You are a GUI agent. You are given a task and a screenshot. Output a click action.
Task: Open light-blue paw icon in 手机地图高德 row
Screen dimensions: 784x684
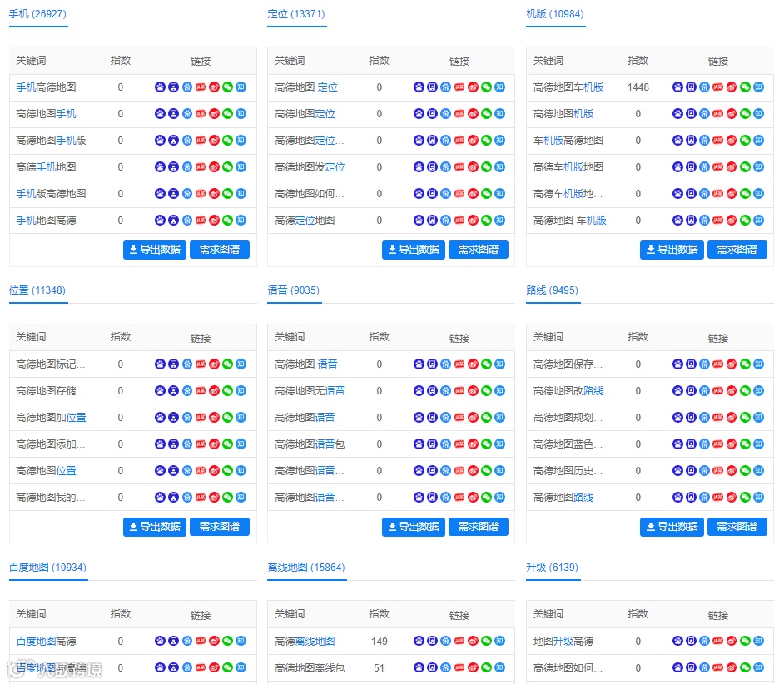point(187,220)
